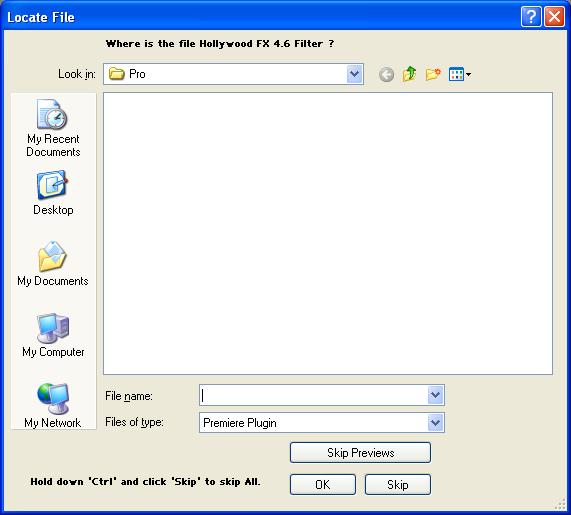Open My Computer in places bar
Viewport: 571px width, 515px height.
click(53, 335)
